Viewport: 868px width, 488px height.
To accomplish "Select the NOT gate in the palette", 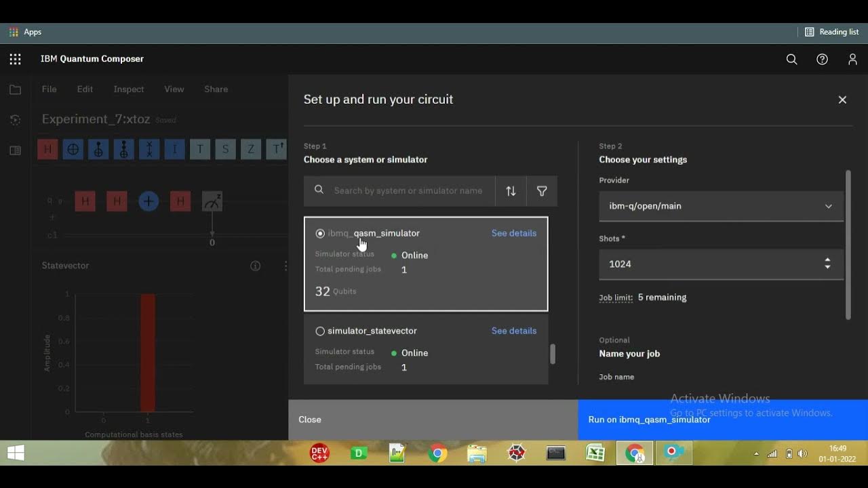I will (x=73, y=149).
